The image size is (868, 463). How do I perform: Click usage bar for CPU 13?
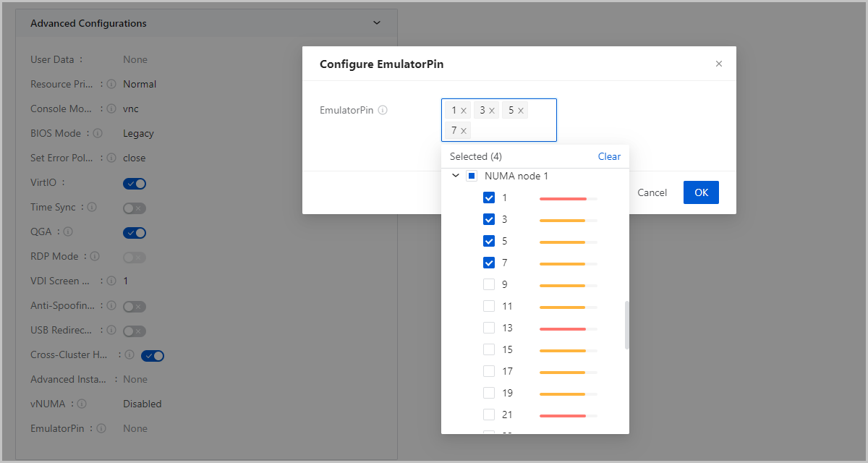pyautogui.click(x=569, y=328)
